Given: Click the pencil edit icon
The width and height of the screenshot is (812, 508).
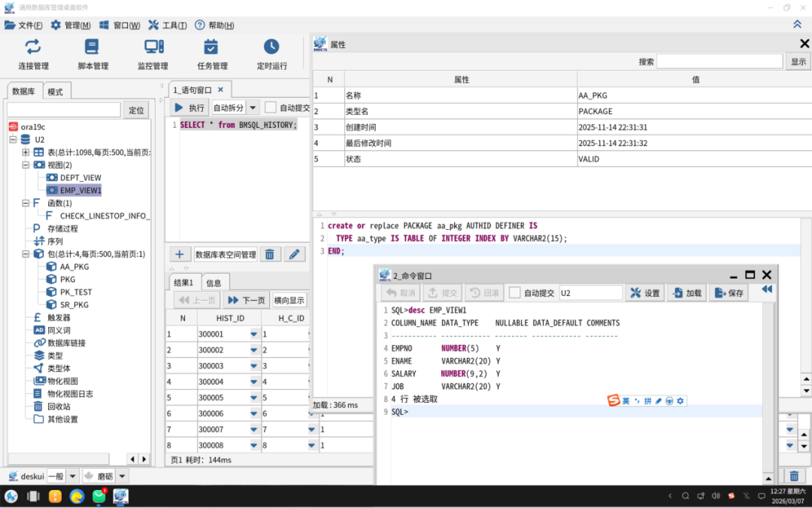Looking at the screenshot, I should [x=294, y=254].
